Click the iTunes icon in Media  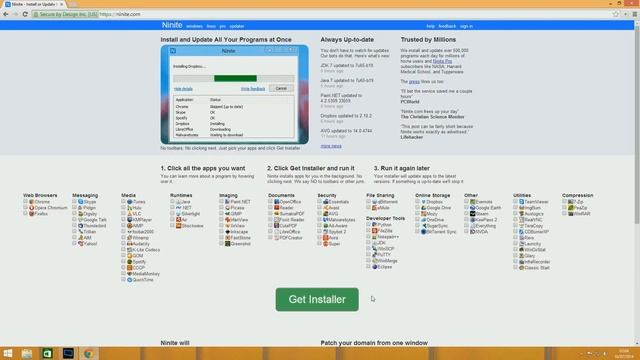coord(129,202)
